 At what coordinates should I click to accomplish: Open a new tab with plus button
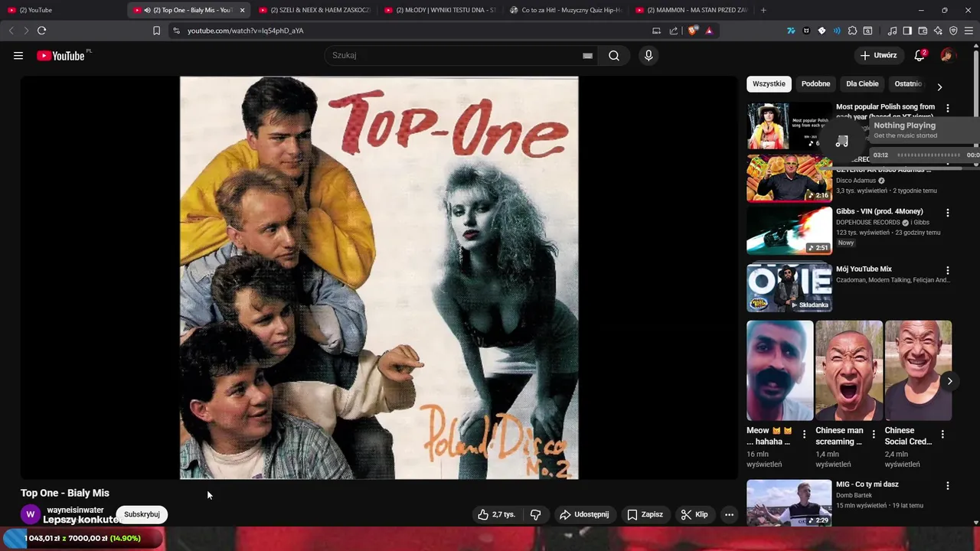pos(763,10)
